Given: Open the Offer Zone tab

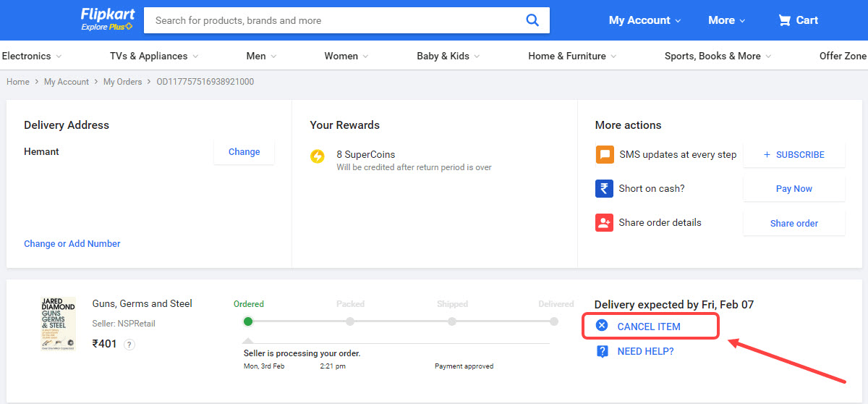Looking at the screenshot, I should click(843, 56).
